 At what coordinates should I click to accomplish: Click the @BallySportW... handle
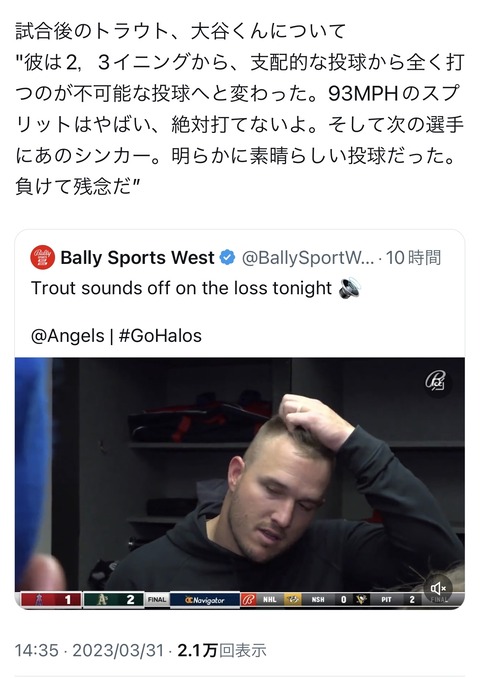click(307, 258)
